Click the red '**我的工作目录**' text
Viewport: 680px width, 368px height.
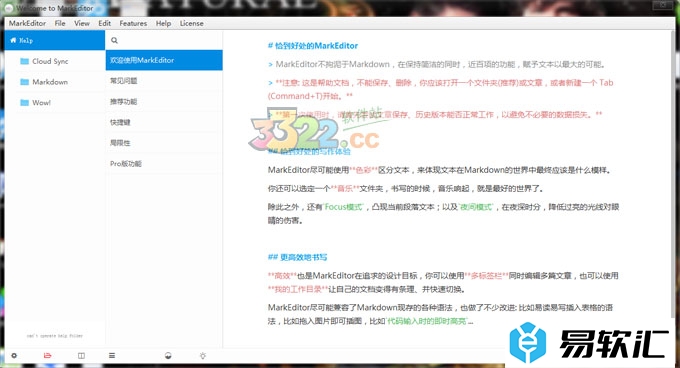[x=298, y=289]
